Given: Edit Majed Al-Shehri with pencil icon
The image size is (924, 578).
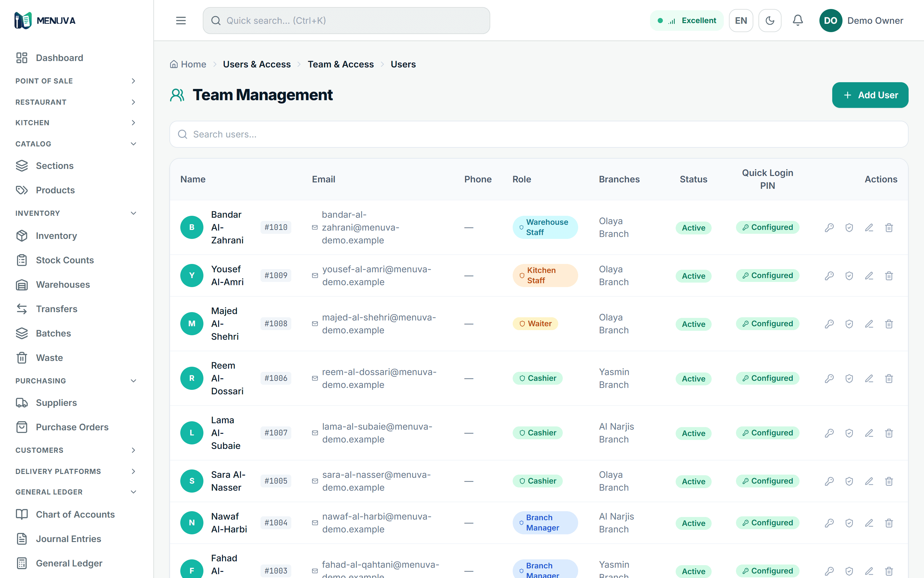Looking at the screenshot, I should [x=869, y=324].
